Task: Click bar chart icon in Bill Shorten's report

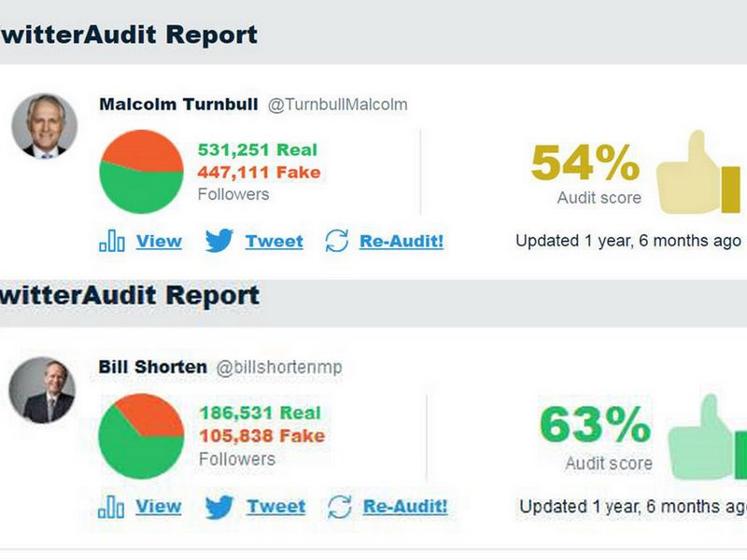Action: (x=111, y=507)
